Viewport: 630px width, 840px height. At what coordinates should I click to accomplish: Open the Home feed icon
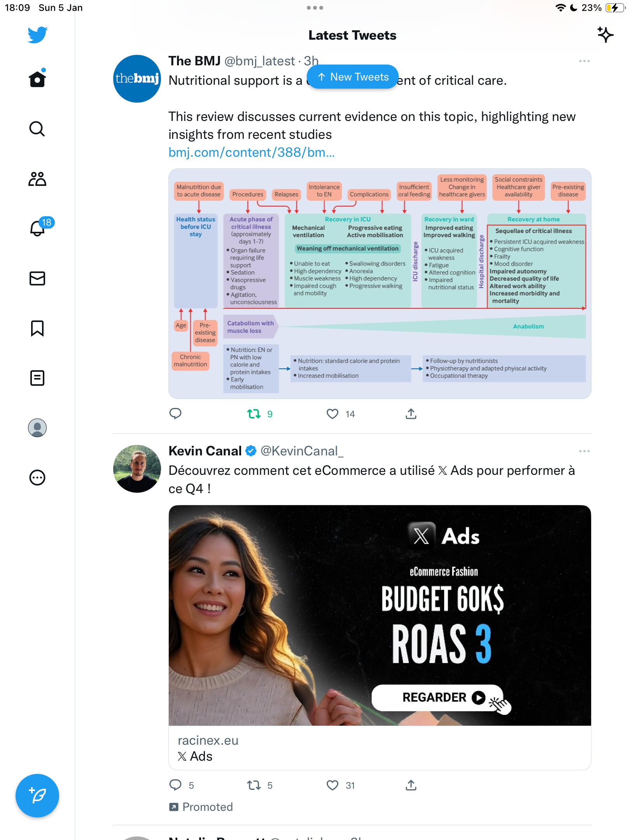pyautogui.click(x=37, y=78)
